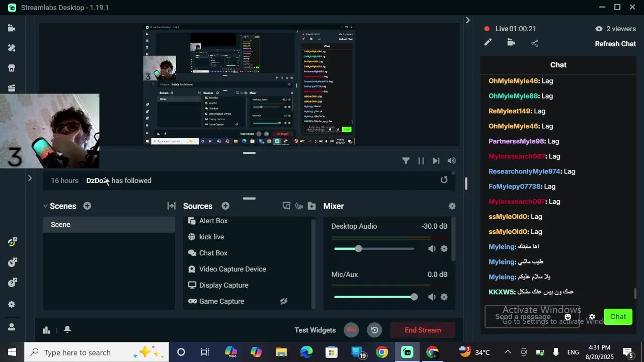Open the App Store icon in left sidebar

pos(12,68)
